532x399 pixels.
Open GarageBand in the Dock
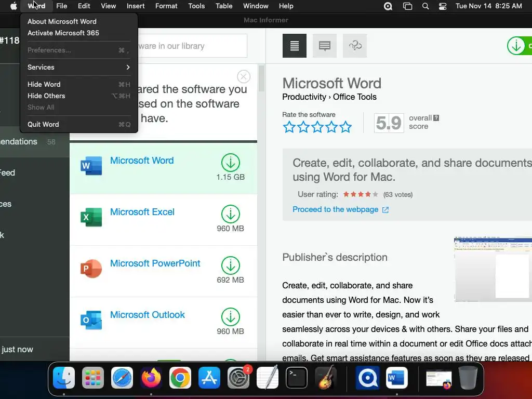point(326,378)
